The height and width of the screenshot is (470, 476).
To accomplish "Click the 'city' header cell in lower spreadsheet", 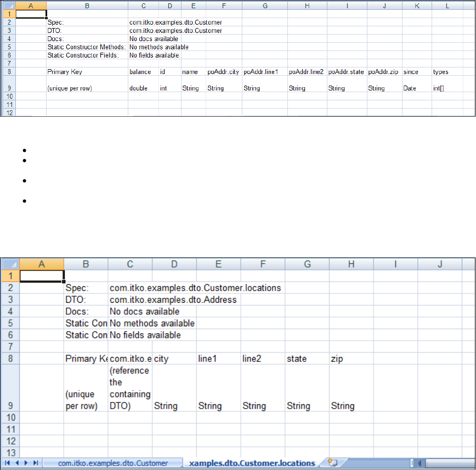I will [174, 359].
